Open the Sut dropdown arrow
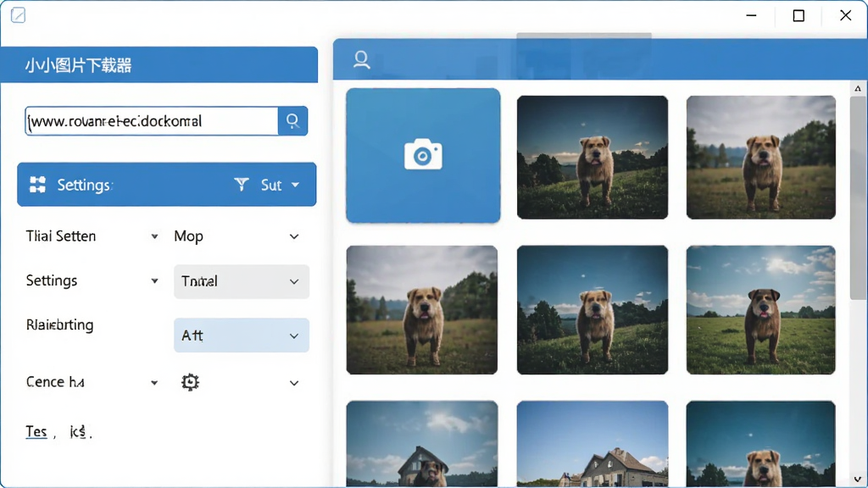The height and width of the screenshot is (488, 868). point(295,185)
